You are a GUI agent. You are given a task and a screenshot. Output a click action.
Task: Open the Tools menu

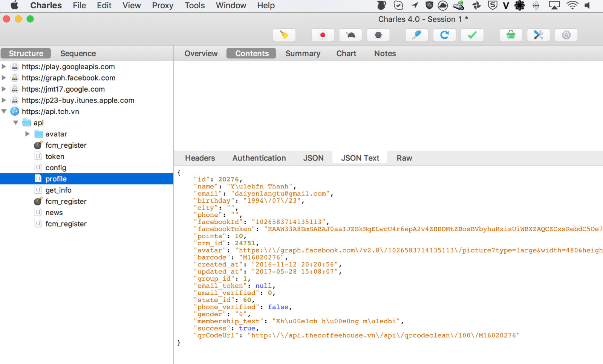pyautogui.click(x=194, y=6)
